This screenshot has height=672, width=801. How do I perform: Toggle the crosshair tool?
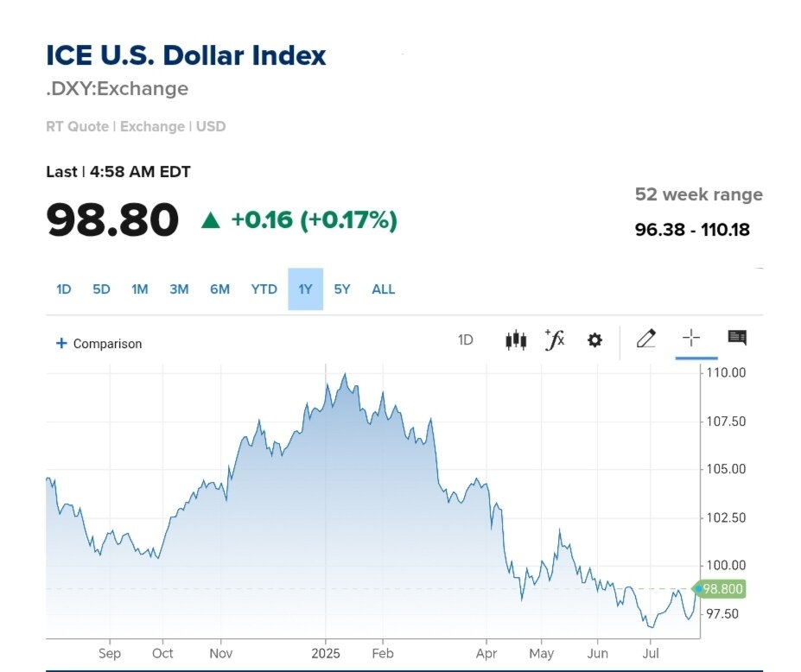click(x=691, y=339)
